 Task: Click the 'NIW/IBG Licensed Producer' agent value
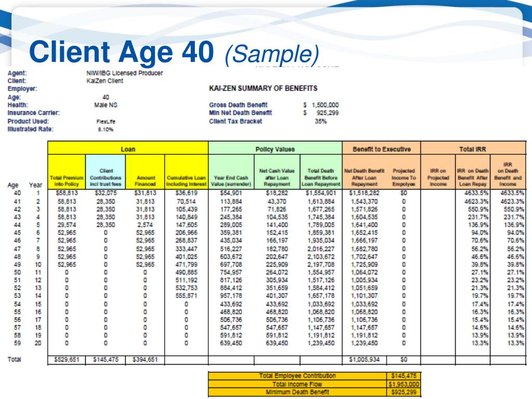(x=125, y=73)
